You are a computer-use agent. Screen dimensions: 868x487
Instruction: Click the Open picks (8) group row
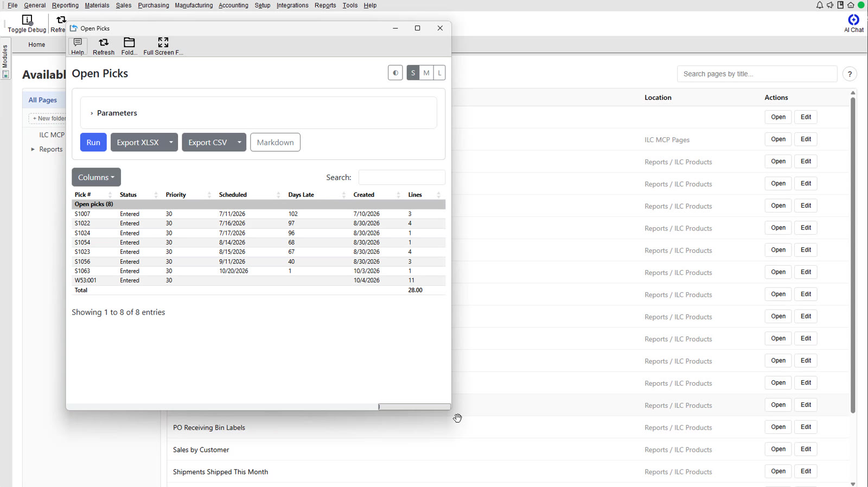(258, 204)
